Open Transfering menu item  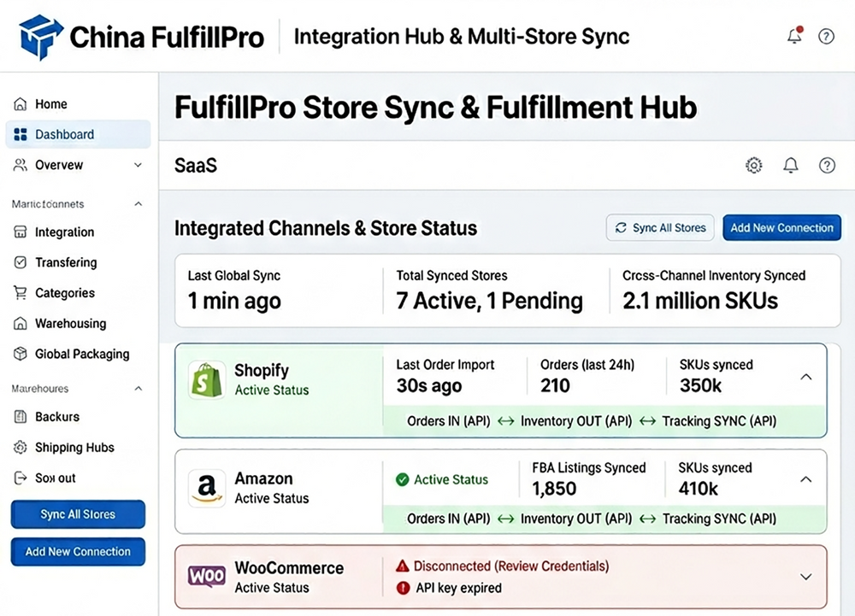78,262
